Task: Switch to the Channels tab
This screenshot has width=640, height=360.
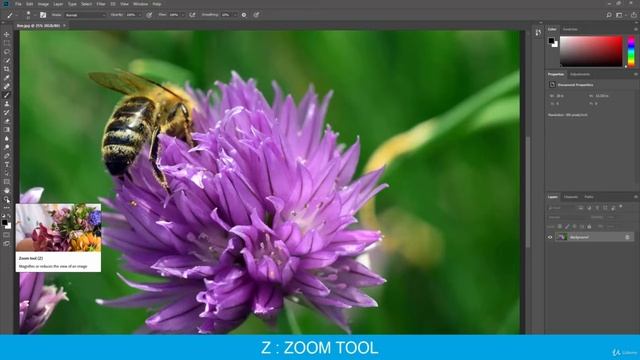Action: click(571, 197)
